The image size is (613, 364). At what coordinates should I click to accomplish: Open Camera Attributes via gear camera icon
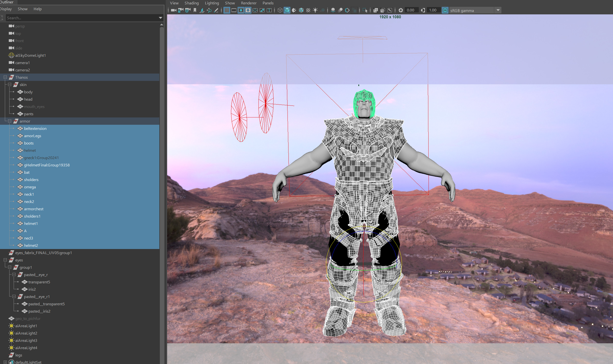coord(188,10)
